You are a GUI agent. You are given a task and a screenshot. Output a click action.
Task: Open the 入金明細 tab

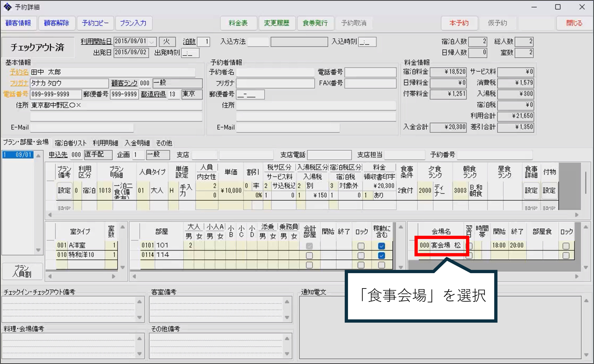click(x=137, y=143)
